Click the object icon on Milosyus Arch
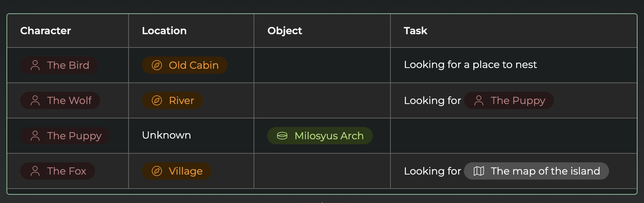Screen dimensions: 644x203 tap(282, 136)
